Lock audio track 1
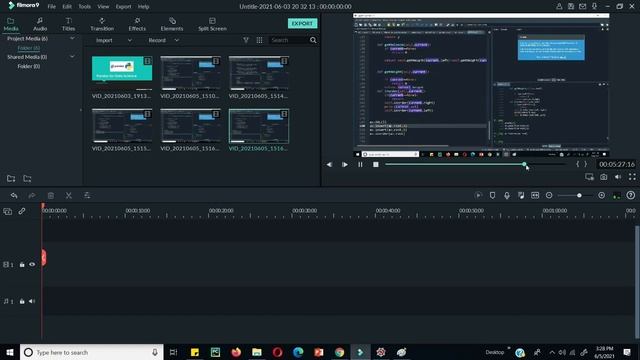The image size is (640, 360). pyautogui.click(x=22, y=301)
